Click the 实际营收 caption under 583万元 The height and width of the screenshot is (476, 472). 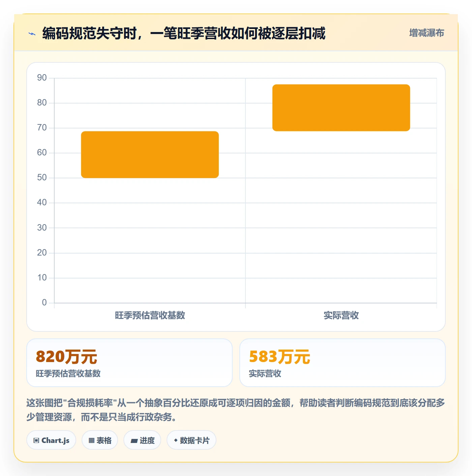tap(265, 374)
